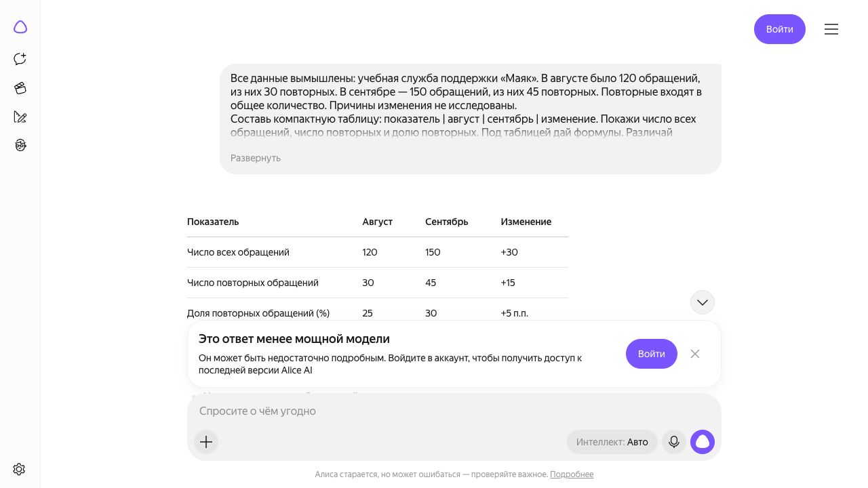Click Войти in the weaker model banner
Image resolution: width=868 pixels, height=488 pixels.
click(x=652, y=354)
